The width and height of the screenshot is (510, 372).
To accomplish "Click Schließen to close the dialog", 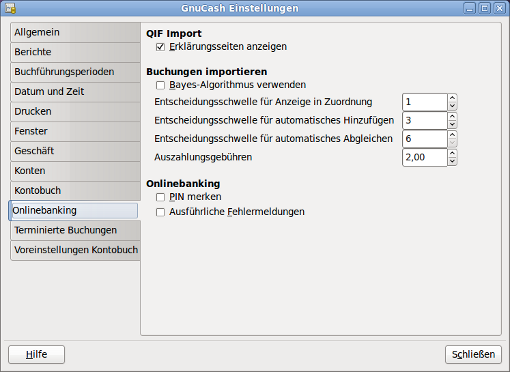I will [473, 354].
